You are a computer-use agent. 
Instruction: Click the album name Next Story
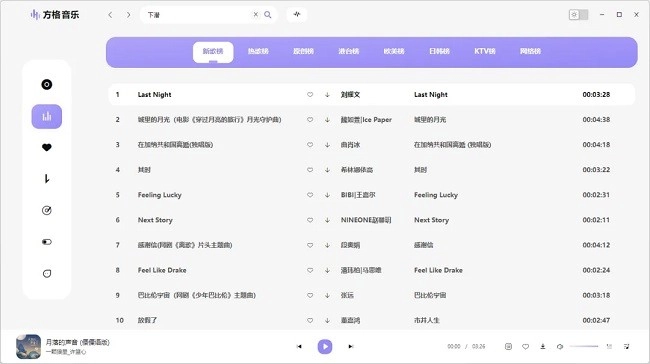[x=432, y=220]
